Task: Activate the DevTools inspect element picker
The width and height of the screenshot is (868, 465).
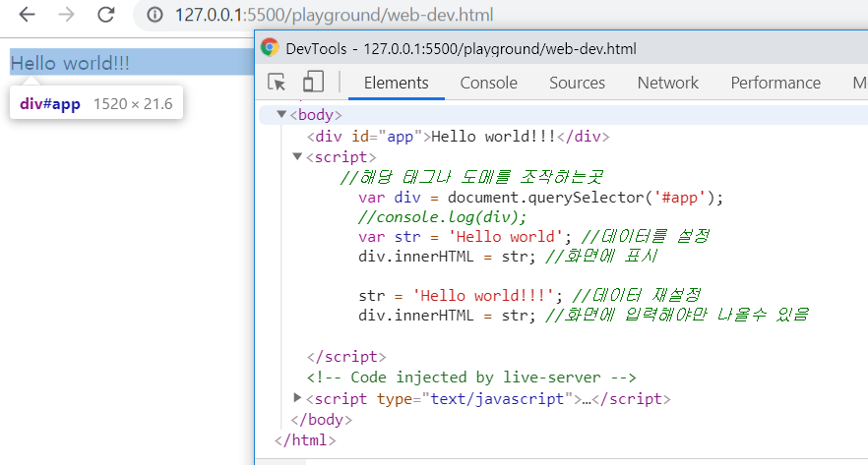Action: [277, 83]
